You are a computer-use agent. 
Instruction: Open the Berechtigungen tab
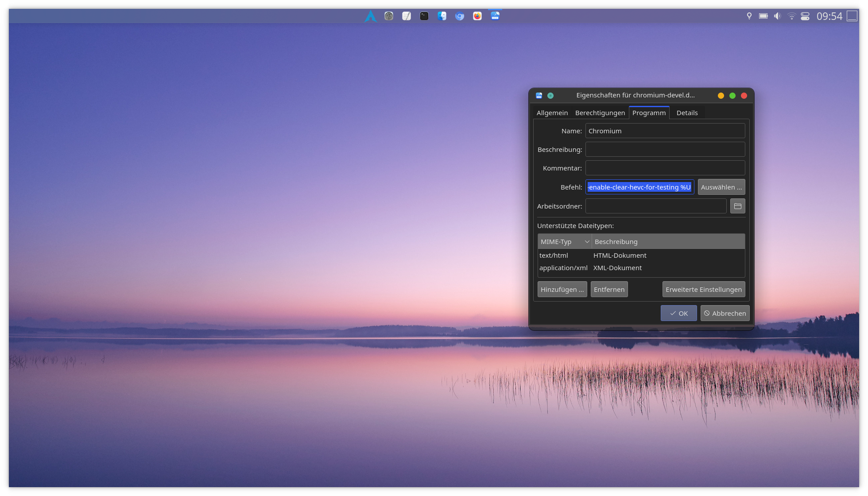600,113
